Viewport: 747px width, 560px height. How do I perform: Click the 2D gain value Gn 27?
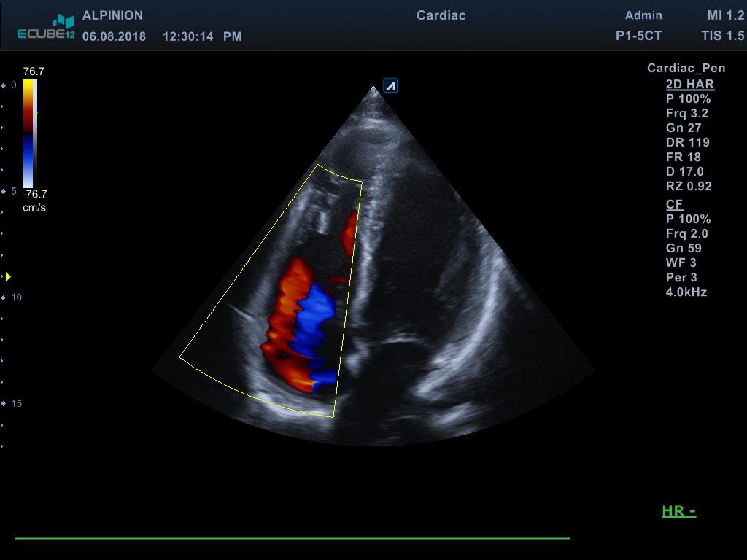click(684, 128)
